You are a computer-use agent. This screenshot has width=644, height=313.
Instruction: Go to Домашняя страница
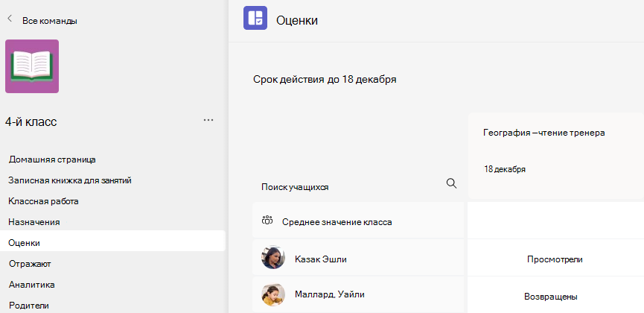click(x=52, y=159)
